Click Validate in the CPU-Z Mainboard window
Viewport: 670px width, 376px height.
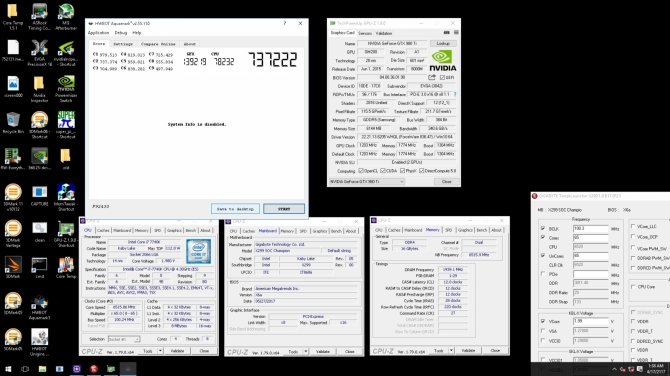tap(323, 352)
